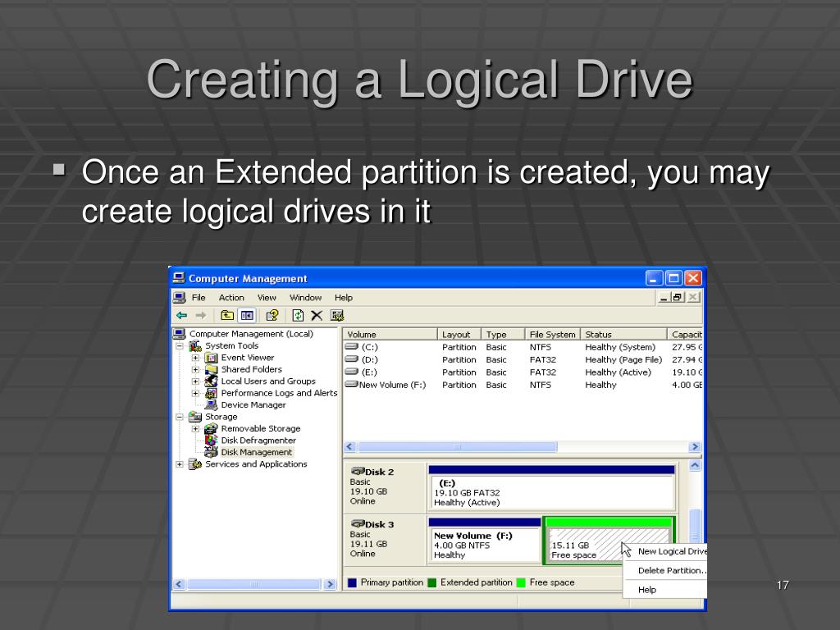Click the Help question mark toolbar icon
Image resolution: width=840 pixels, height=630 pixels.
tap(272, 316)
